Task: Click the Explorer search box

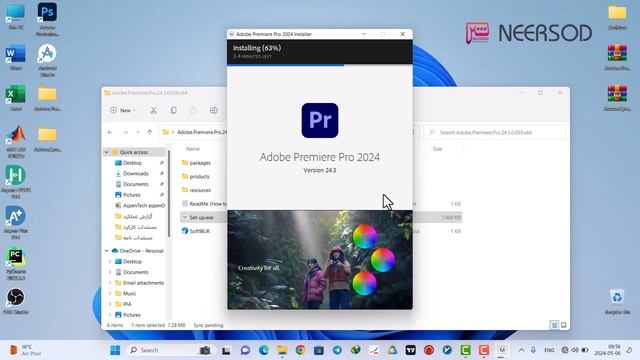Action: coord(495,132)
